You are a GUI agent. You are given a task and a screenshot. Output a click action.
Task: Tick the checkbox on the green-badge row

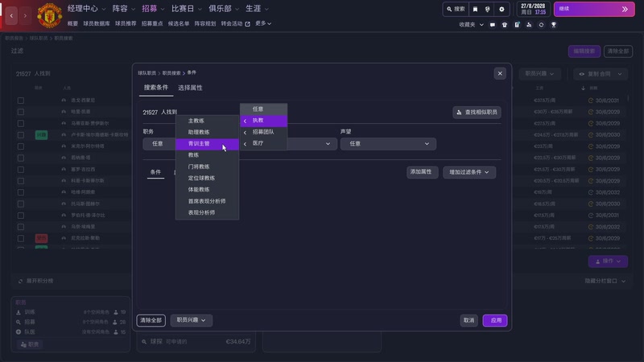21,134
